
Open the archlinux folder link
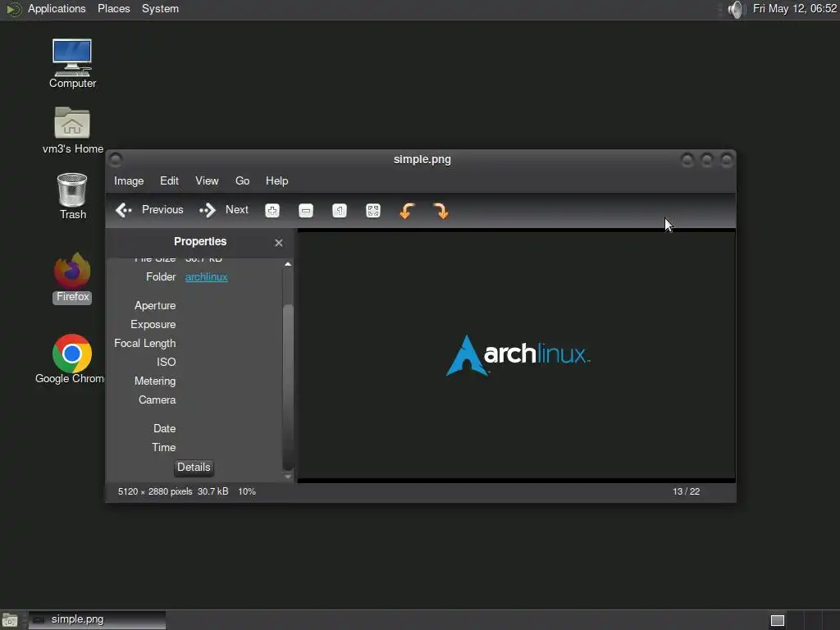pos(206,277)
